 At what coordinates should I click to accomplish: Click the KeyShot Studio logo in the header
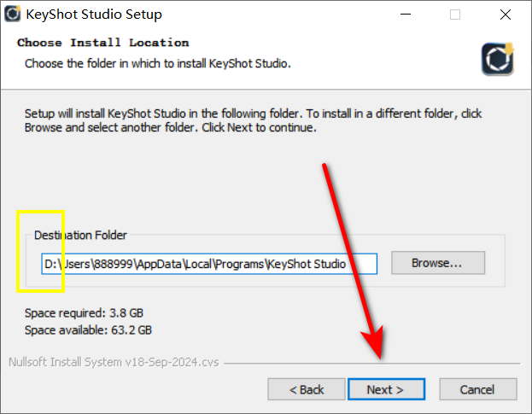[498, 59]
